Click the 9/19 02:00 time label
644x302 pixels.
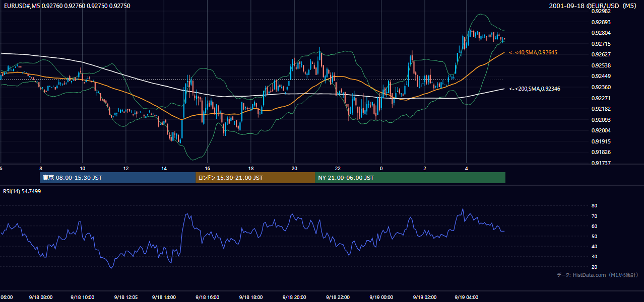click(x=424, y=297)
